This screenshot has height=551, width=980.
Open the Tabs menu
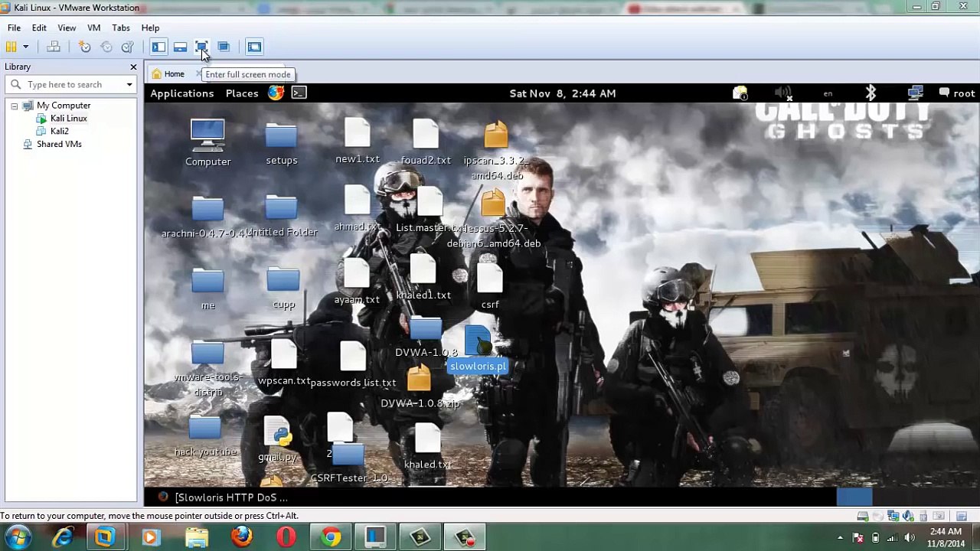pos(121,28)
